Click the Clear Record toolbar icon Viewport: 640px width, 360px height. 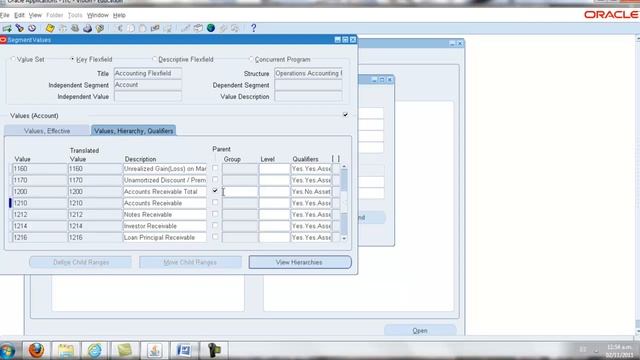pyautogui.click(x=155, y=28)
